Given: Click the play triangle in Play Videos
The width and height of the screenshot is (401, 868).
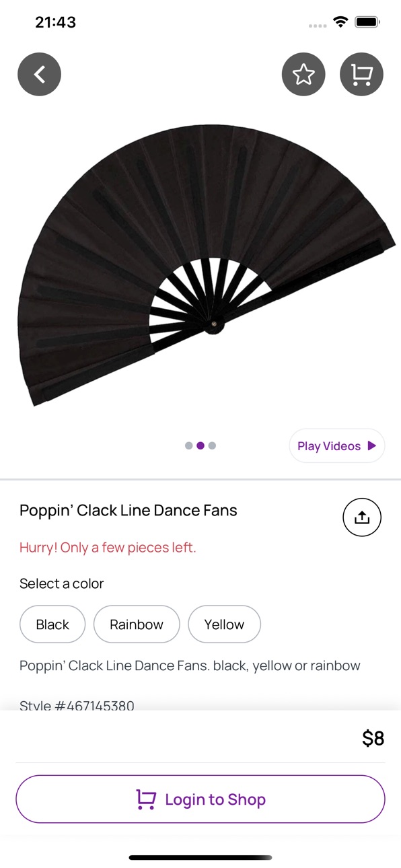Looking at the screenshot, I should point(372,446).
